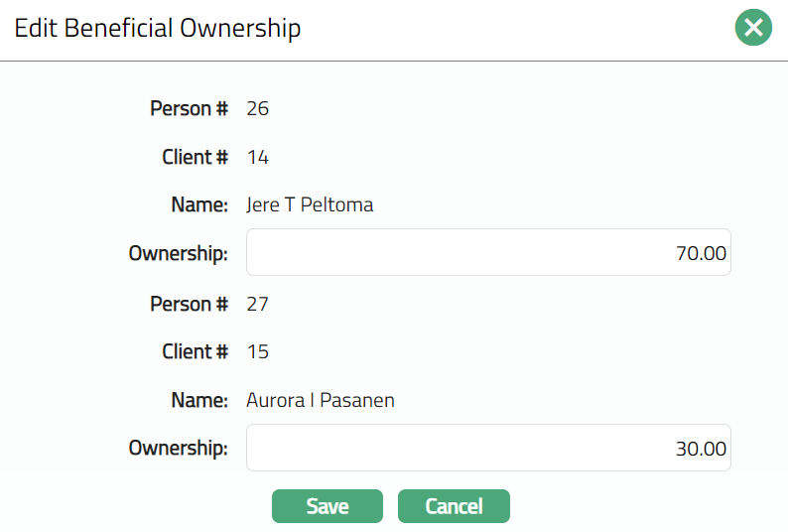Image resolution: width=788 pixels, height=532 pixels.
Task: Click the Edit Beneficial Ownership title
Action: [x=157, y=28]
